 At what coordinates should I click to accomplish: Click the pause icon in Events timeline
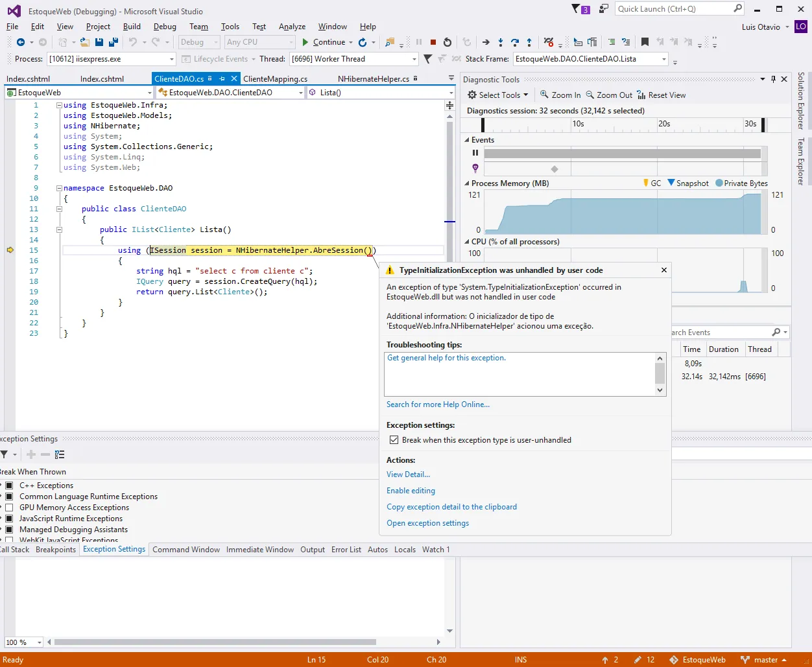(475, 153)
